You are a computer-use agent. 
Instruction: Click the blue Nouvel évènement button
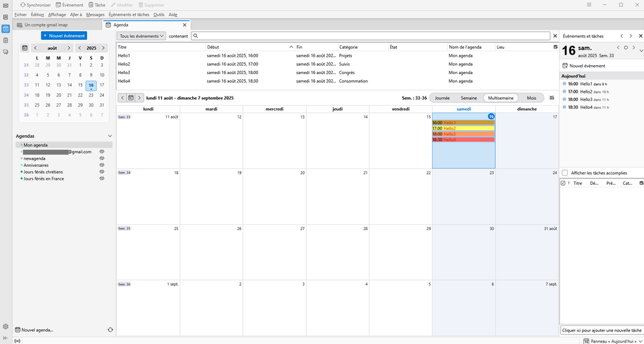(64, 35)
